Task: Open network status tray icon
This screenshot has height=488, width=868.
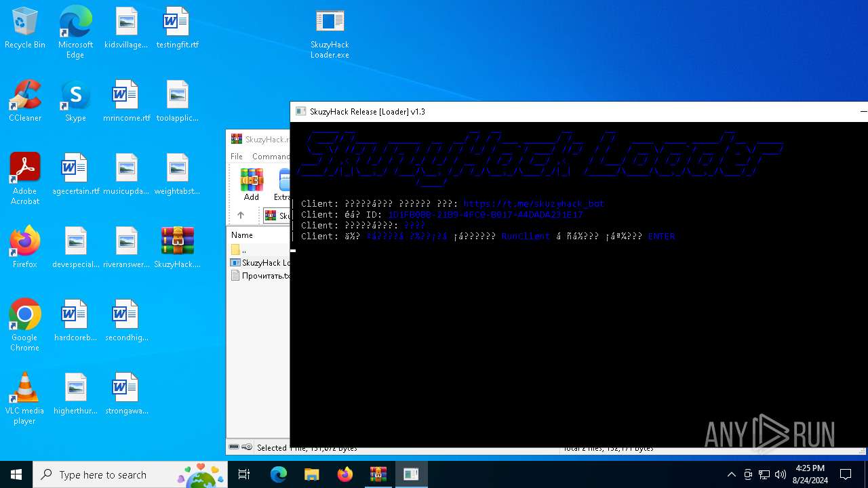Action: (x=764, y=474)
